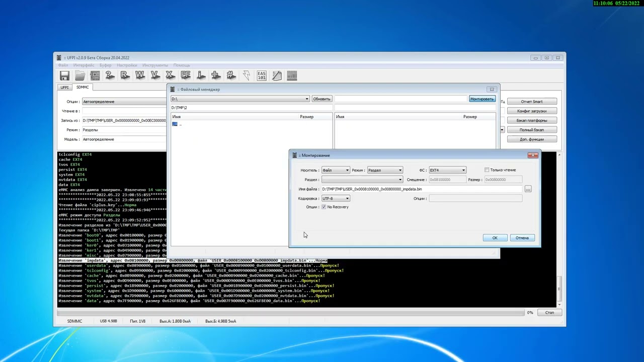Click the floppy disk Save icon
644x362 pixels.
point(64,75)
